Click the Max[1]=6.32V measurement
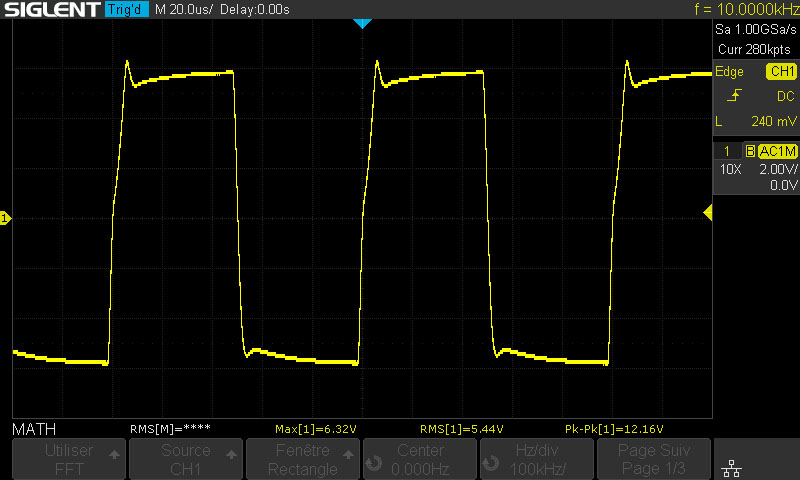This screenshot has height=480, width=800. 315,429
